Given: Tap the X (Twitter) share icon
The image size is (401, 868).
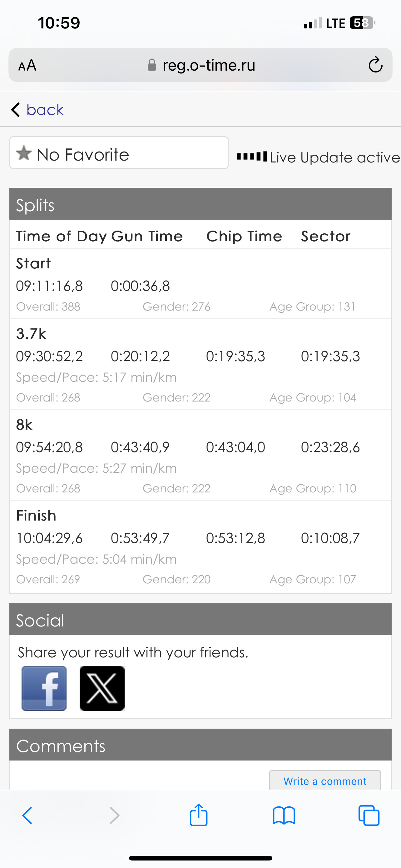Looking at the screenshot, I should click(x=102, y=688).
